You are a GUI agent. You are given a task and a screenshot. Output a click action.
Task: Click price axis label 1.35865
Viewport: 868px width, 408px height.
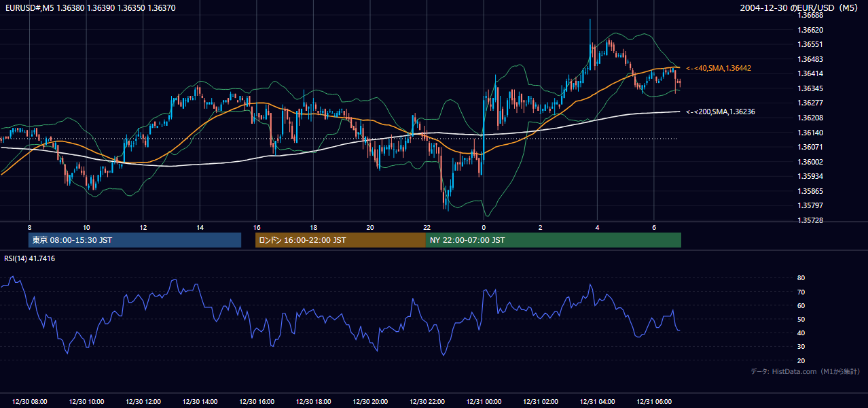pyautogui.click(x=810, y=191)
